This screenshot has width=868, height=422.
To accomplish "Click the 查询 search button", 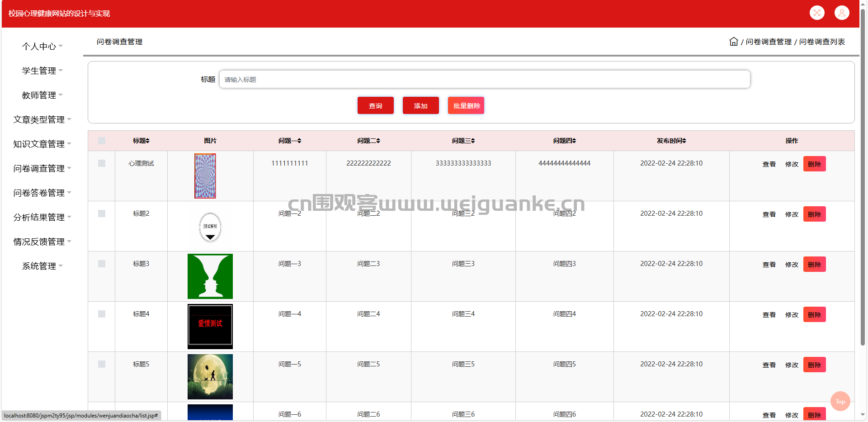I will click(x=375, y=105).
